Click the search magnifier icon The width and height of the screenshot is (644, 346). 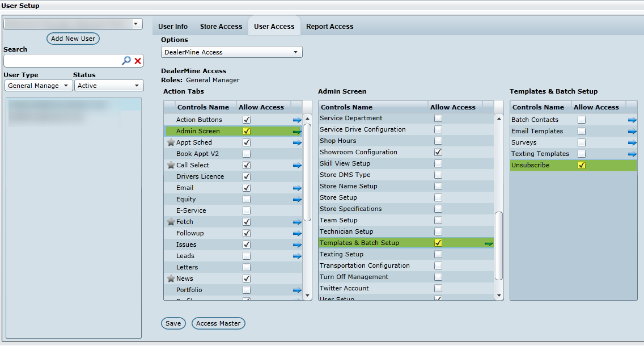pyautogui.click(x=126, y=61)
